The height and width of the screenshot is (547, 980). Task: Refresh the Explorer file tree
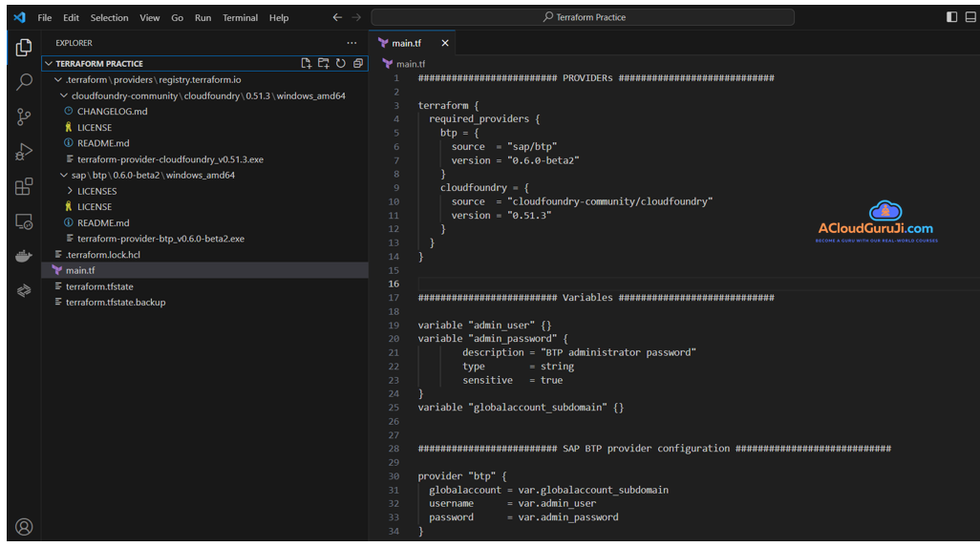point(340,64)
